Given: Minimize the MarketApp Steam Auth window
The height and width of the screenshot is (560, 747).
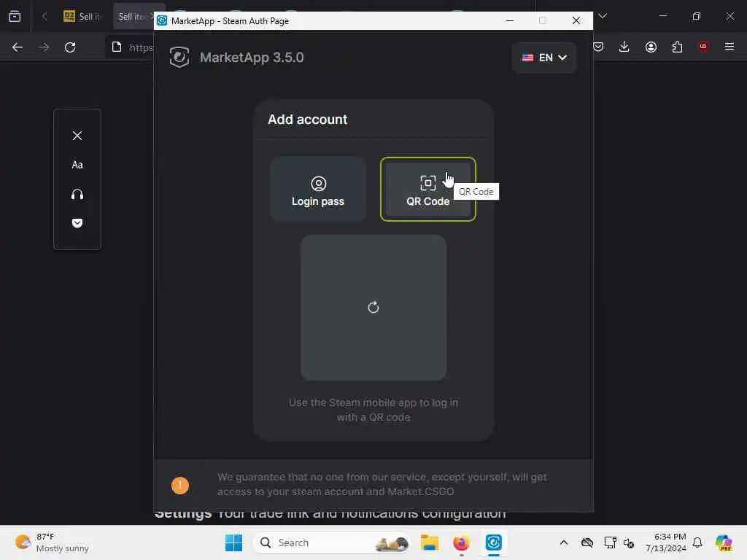Looking at the screenshot, I should coord(510,20).
